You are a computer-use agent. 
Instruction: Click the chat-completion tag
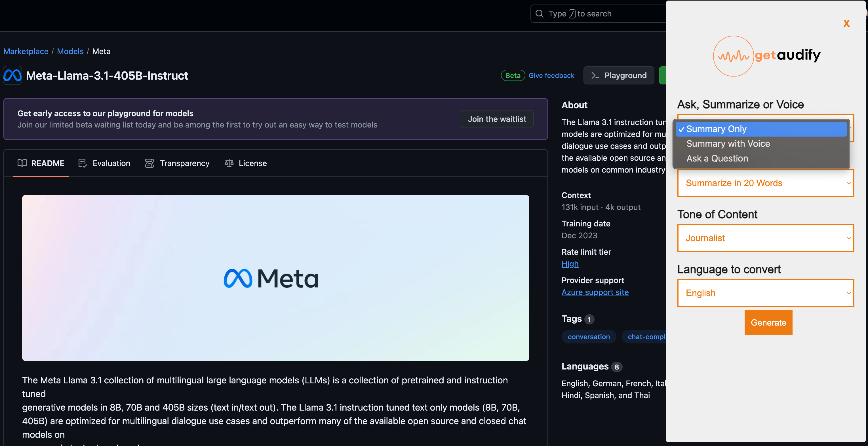pos(644,337)
